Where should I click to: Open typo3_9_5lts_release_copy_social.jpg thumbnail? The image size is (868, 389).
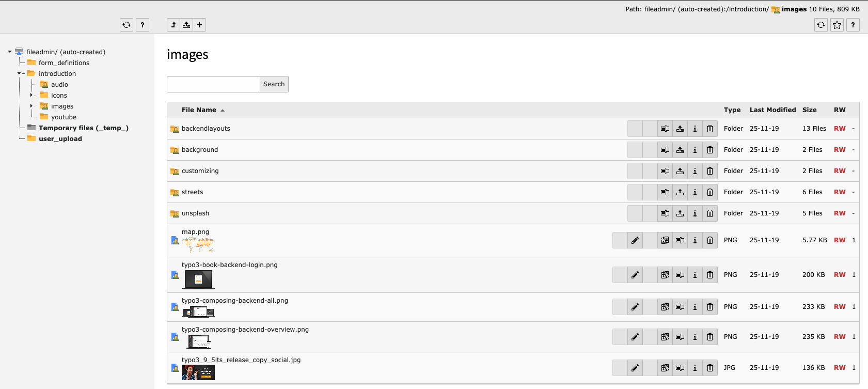coord(198,372)
